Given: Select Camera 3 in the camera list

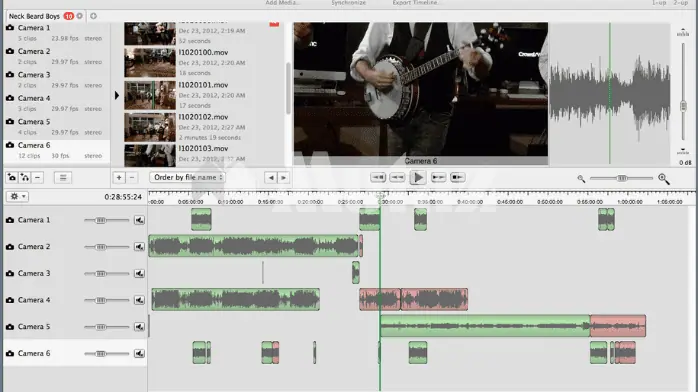Looking at the screenshot, I should [57, 80].
